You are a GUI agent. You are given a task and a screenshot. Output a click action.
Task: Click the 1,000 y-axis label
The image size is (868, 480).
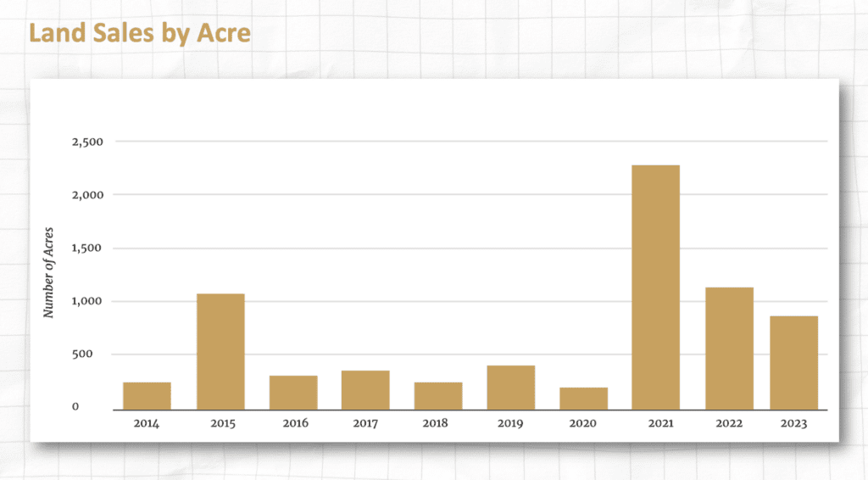tap(86, 301)
